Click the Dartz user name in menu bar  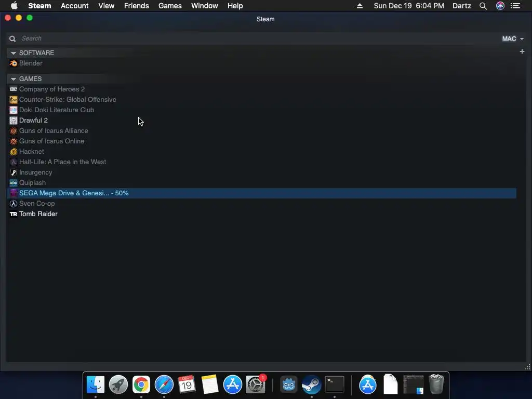coord(462,6)
